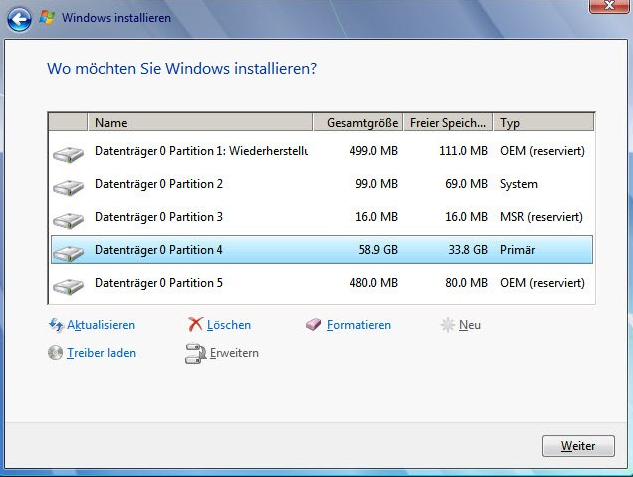Select row Datenträger 0 Partition 1: Wiederherstellung
Viewport: 633px width, 477px height.
pos(322,151)
